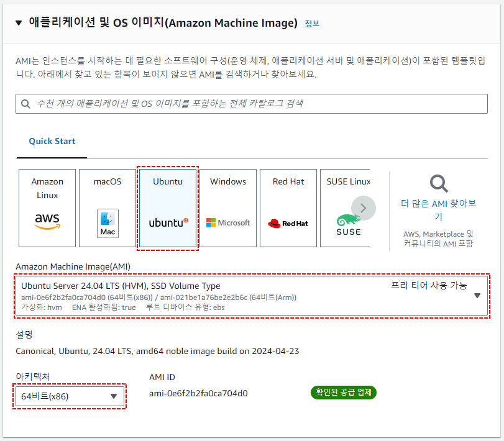Click the 프리 티어 사용 가능 label
Screen dimensions: 504x441
coord(429,285)
